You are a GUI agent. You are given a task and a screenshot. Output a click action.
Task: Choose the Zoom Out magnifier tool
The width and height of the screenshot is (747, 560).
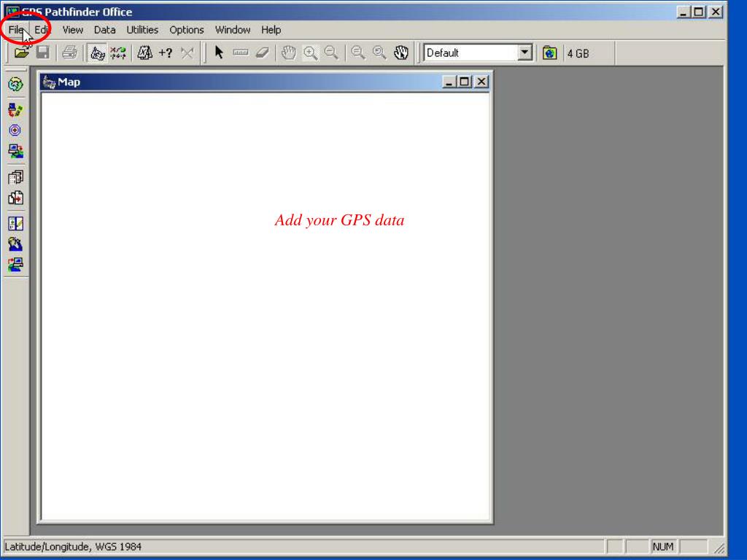[x=332, y=52]
